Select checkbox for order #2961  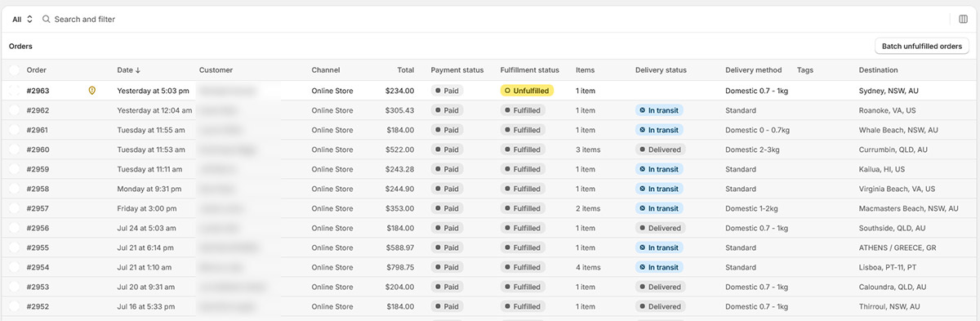coord(14,130)
